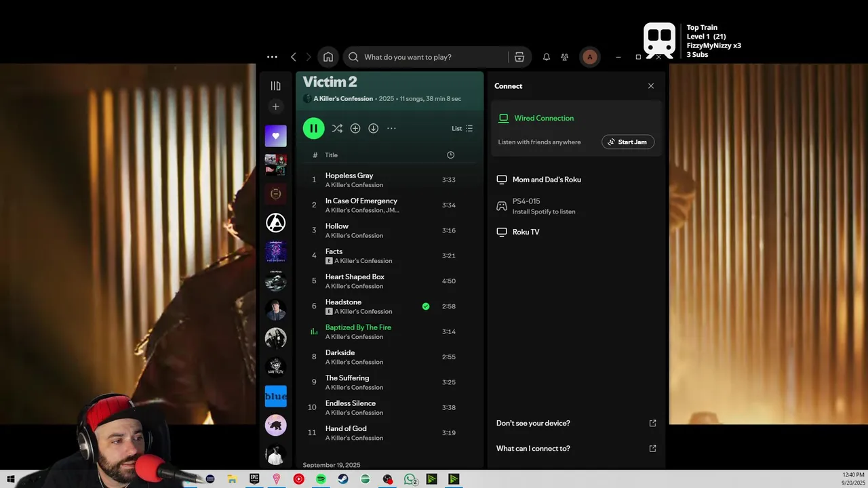
Task: Pause playback with the green button
Action: pyautogui.click(x=313, y=128)
